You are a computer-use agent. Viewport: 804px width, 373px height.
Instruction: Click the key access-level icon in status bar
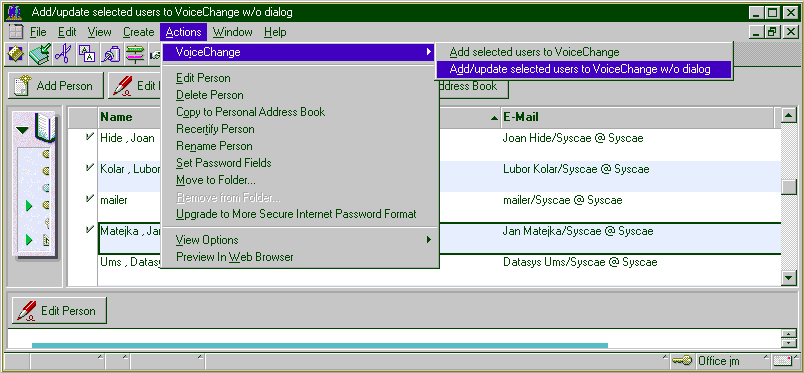pyautogui.click(x=682, y=361)
